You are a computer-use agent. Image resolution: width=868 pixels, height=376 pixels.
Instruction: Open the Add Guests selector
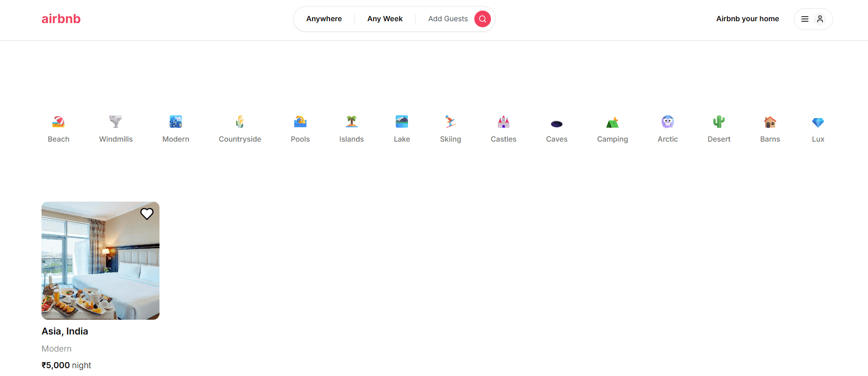pos(448,19)
